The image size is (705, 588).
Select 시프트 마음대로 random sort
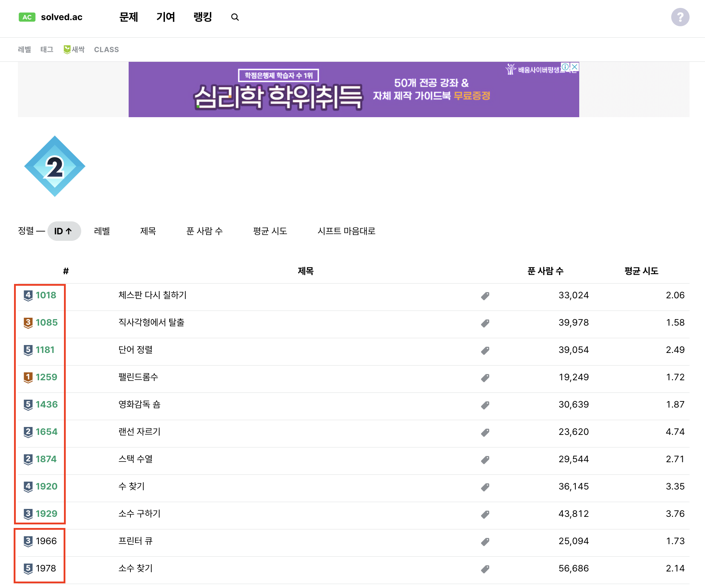[346, 231]
